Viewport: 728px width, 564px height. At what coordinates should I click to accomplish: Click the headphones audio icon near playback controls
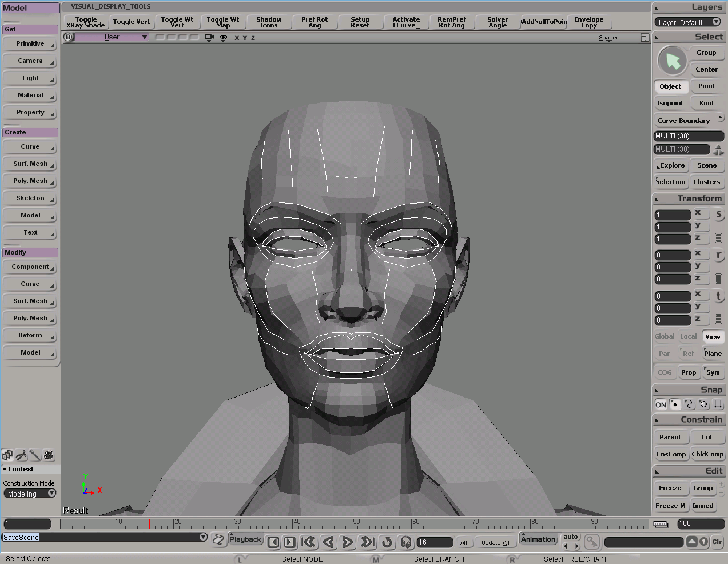point(405,542)
